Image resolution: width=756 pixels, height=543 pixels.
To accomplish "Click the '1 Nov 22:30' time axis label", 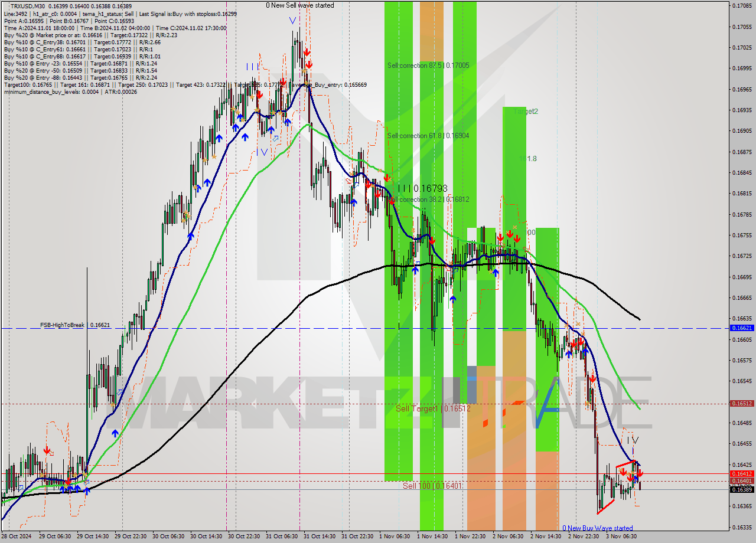I will click(x=470, y=537).
